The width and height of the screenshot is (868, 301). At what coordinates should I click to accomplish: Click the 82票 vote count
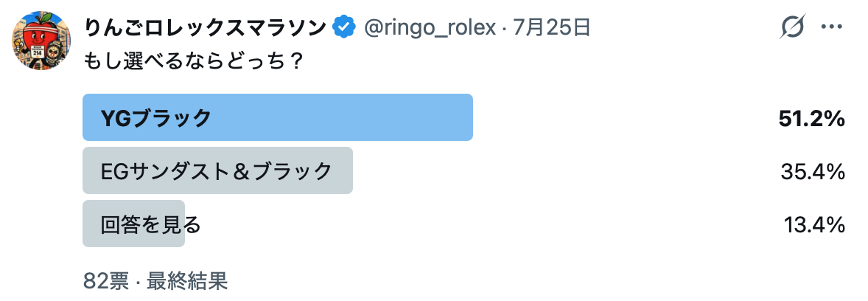click(x=106, y=281)
